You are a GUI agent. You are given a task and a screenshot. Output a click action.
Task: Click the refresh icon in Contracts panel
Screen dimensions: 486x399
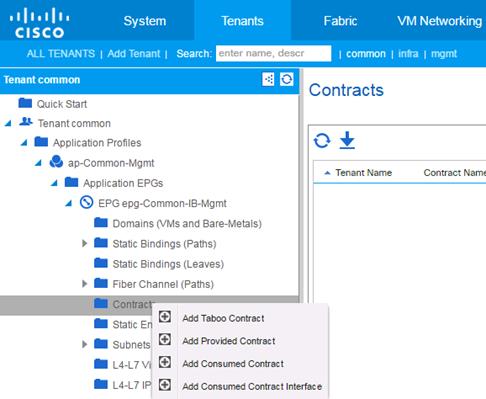click(x=322, y=141)
